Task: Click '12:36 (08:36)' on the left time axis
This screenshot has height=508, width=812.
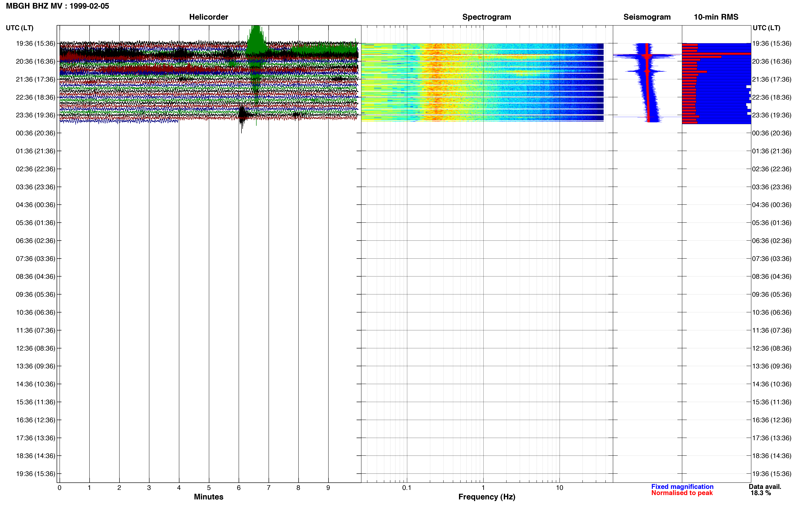Action: [36, 348]
